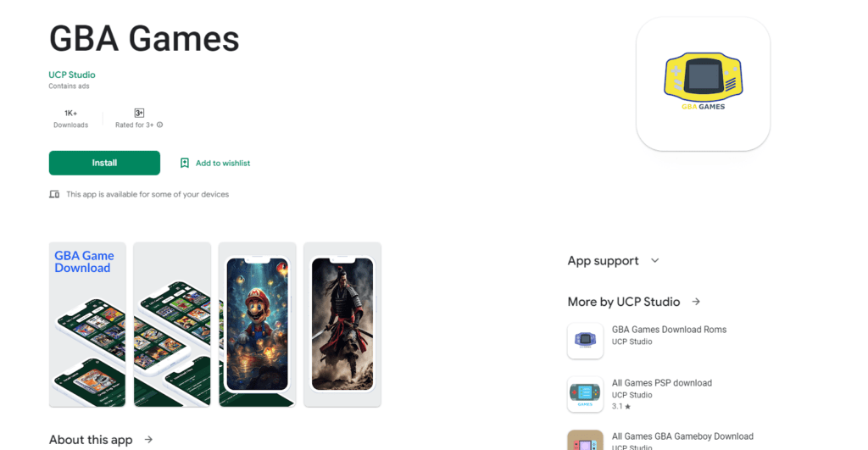View the second game list screenshot

point(172,325)
